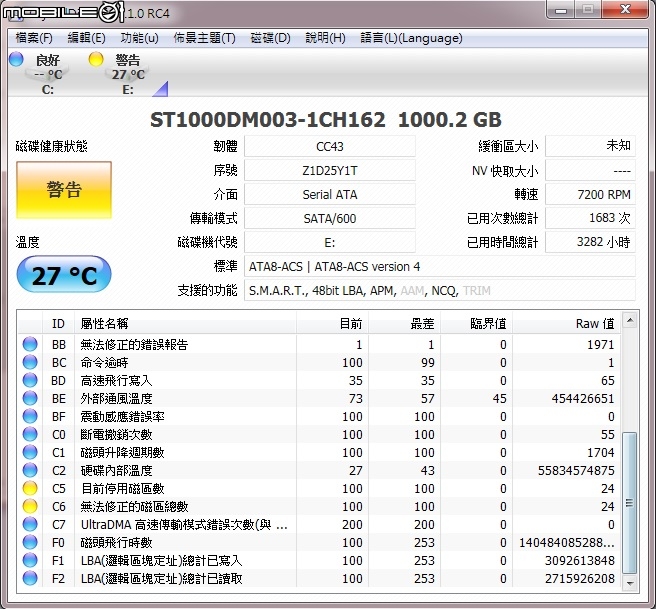Click the power-on hours field 3282 小時
Image resolution: width=656 pixels, height=609 pixels.
pos(590,243)
